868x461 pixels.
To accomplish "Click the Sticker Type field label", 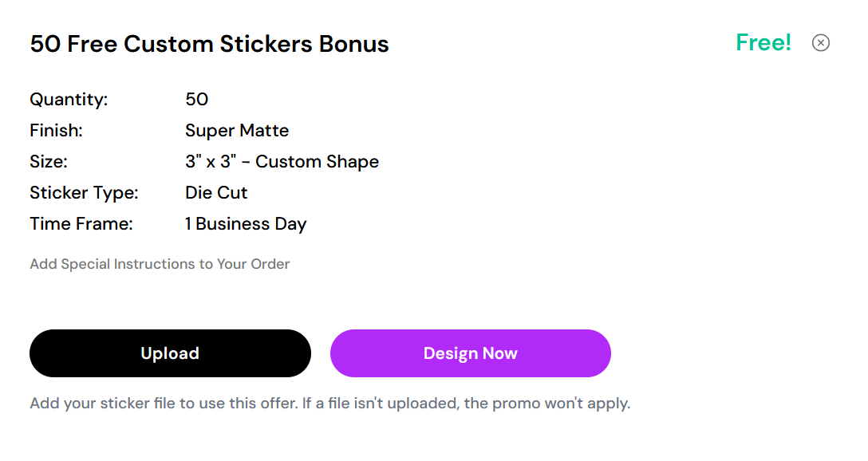I will click(84, 193).
